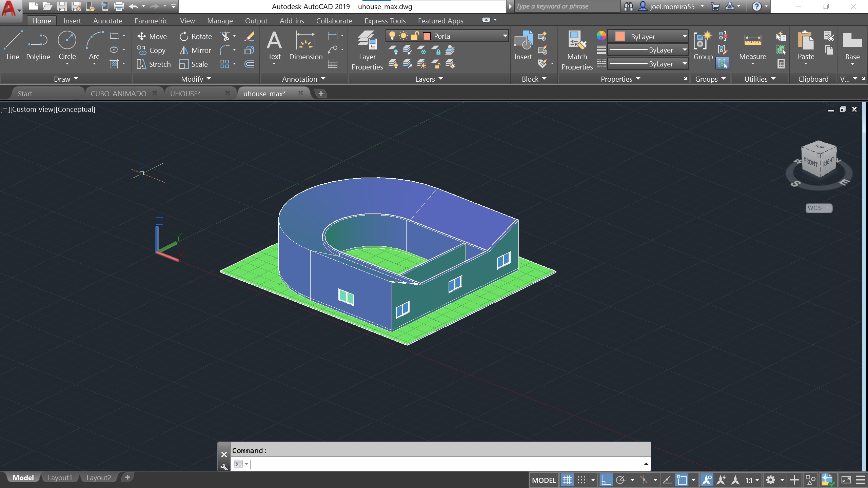Click Match Properties tool
Viewport: 868px width, 488px height.
click(x=577, y=50)
